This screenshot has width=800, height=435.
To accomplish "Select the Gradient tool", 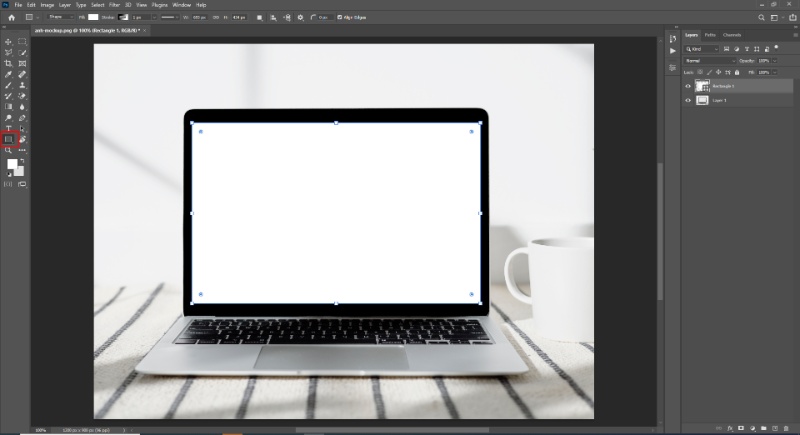I will click(8, 107).
